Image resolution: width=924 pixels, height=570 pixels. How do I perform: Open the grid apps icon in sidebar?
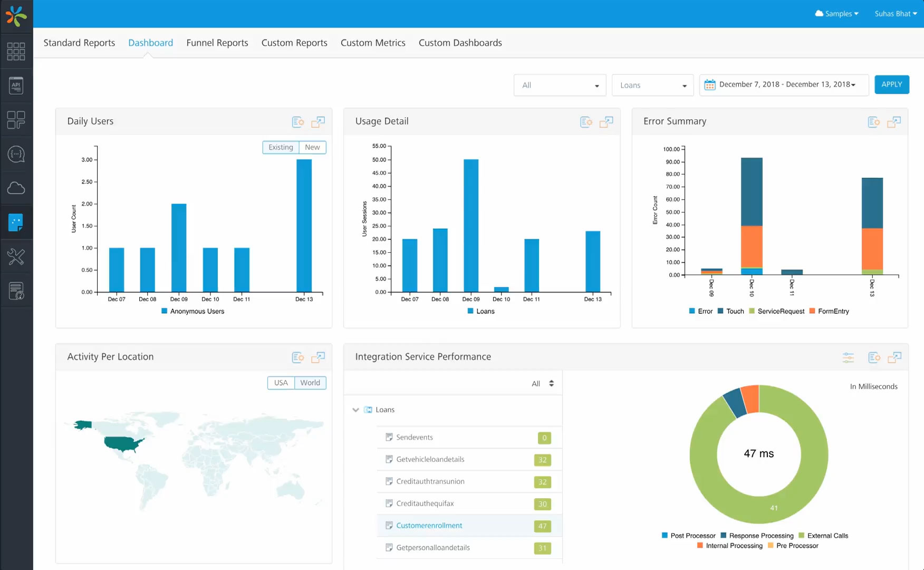[16, 51]
